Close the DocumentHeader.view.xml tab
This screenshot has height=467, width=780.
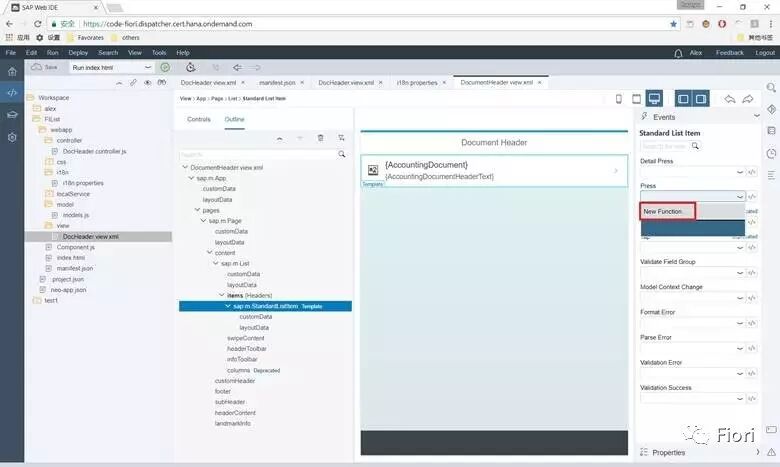[x=539, y=83]
